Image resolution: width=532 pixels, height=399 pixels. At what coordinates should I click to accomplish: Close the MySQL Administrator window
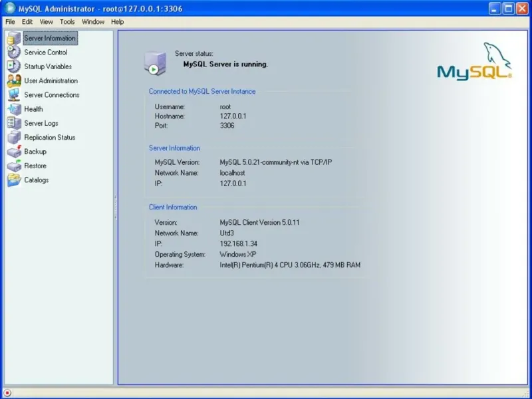pos(522,9)
